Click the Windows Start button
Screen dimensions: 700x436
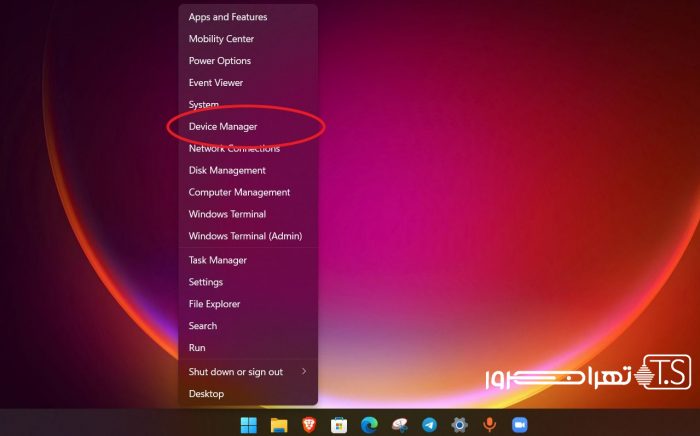pyautogui.click(x=248, y=425)
